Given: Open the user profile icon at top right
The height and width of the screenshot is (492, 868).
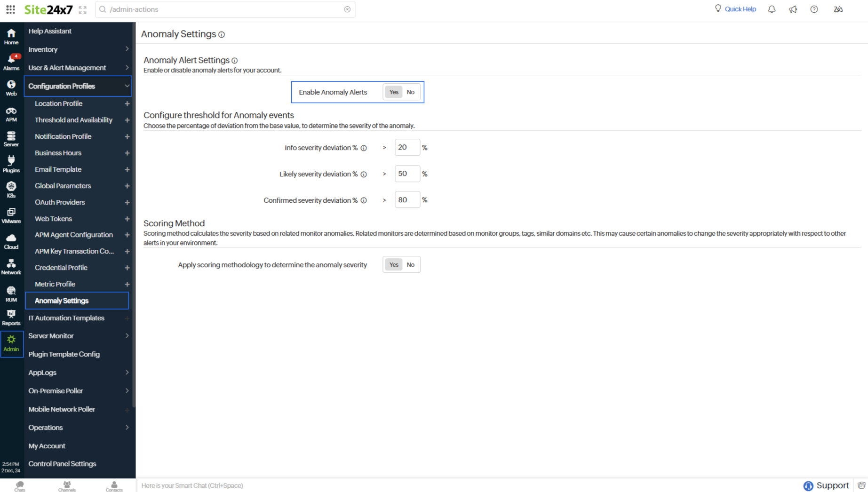Looking at the screenshot, I should (838, 9).
